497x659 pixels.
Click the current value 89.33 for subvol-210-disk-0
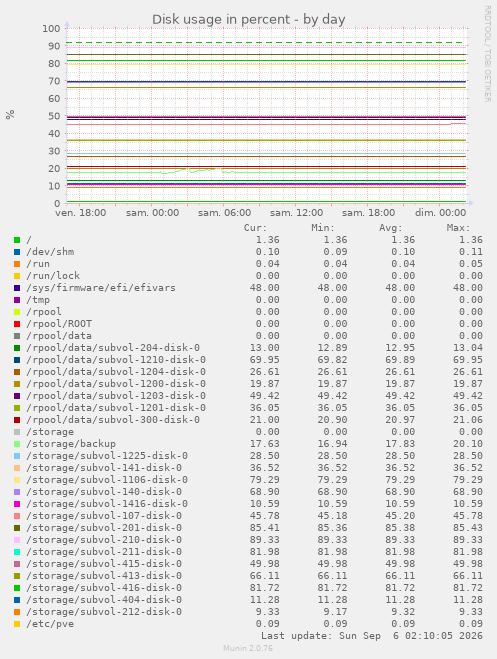tap(265, 540)
